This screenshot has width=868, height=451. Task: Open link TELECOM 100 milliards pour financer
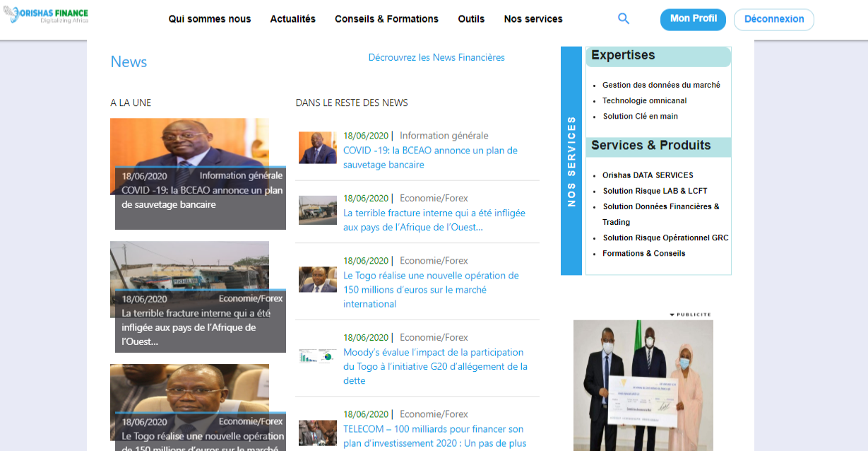pyautogui.click(x=435, y=436)
